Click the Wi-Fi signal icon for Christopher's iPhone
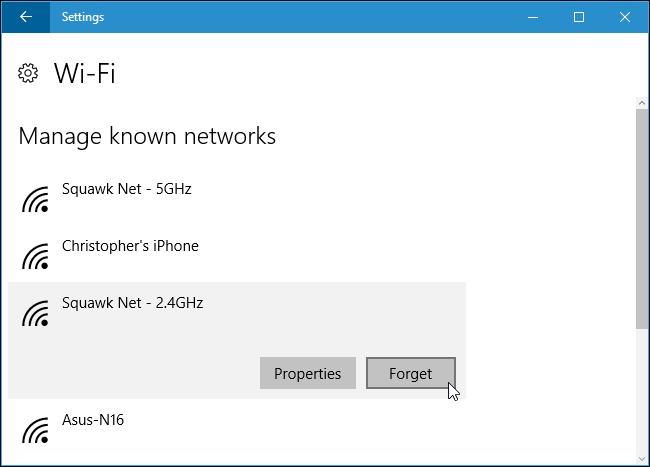Screen dimensions: 650x467 coord(36,258)
